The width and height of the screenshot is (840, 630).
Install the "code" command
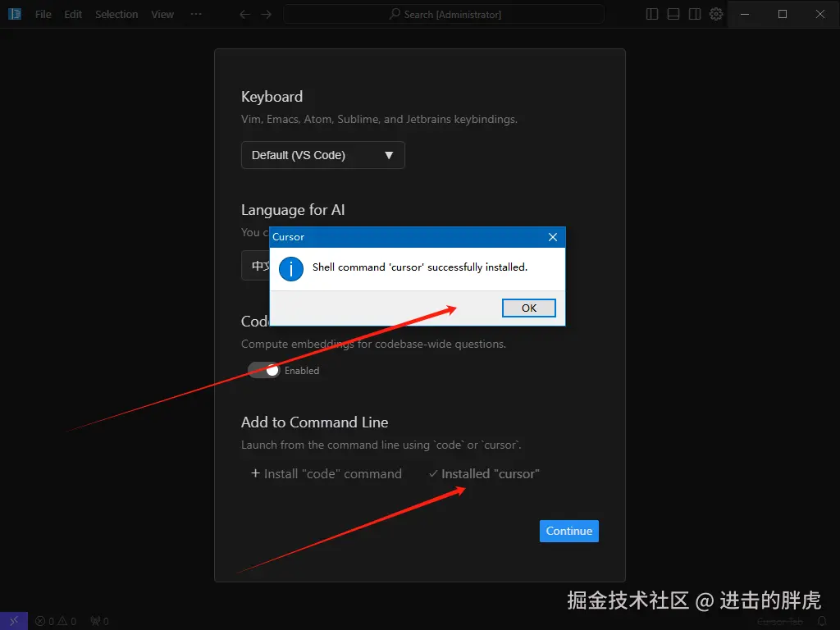coord(326,473)
